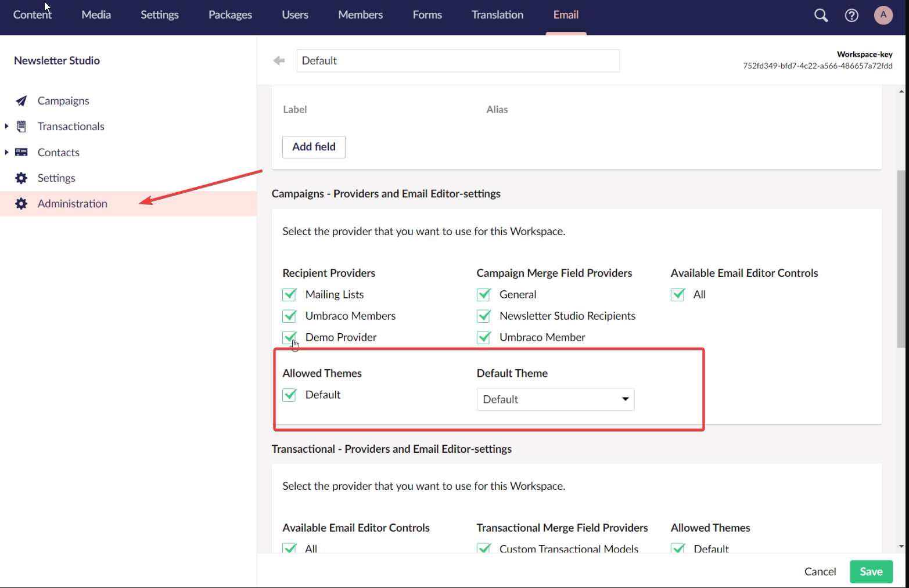Click the back arrow beside the name field

tap(279, 60)
